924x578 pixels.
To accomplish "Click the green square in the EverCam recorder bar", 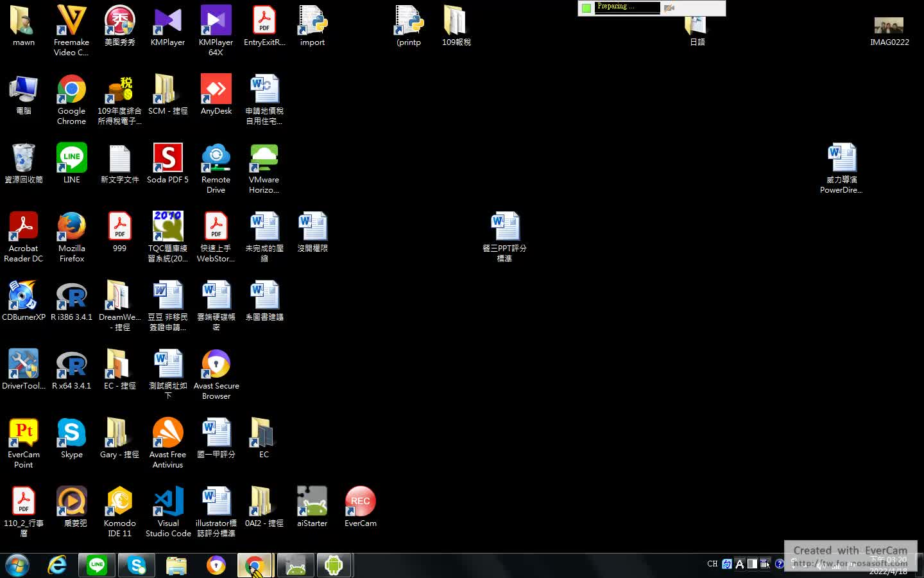I will pos(586,8).
